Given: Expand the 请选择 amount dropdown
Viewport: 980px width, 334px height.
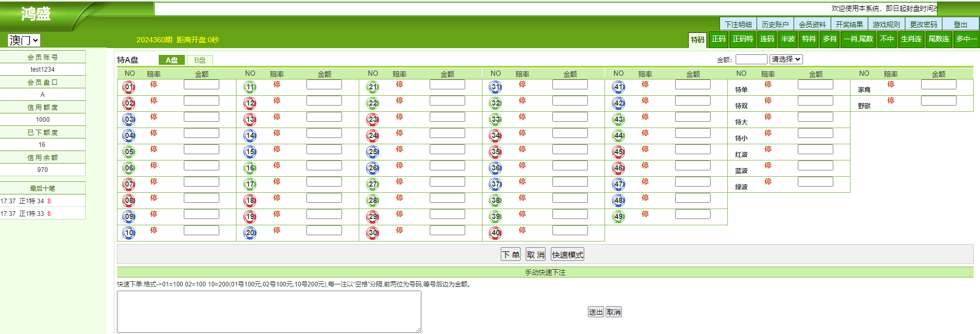Looking at the screenshot, I should [786, 60].
